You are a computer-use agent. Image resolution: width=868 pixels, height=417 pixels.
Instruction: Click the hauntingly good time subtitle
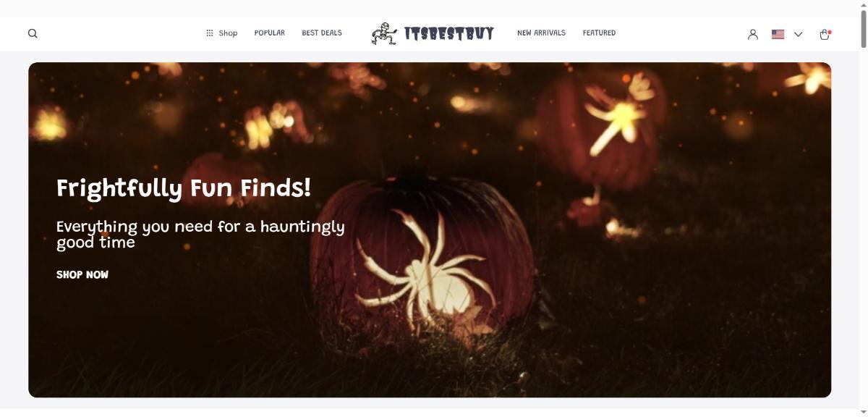[200, 234]
